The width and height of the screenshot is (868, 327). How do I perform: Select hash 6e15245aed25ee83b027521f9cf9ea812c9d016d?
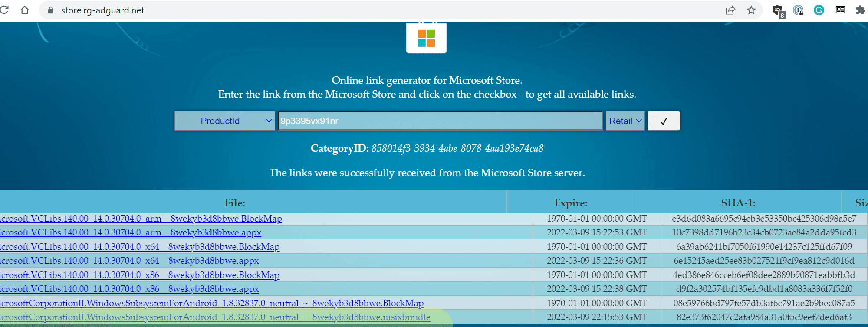point(764,261)
